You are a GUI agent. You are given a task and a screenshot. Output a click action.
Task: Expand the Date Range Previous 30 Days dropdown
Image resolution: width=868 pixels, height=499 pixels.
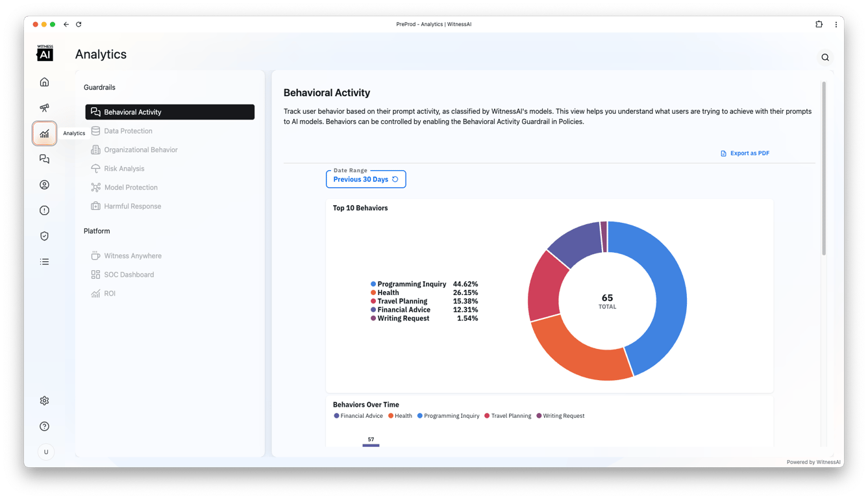pyautogui.click(x=366, y=179)
